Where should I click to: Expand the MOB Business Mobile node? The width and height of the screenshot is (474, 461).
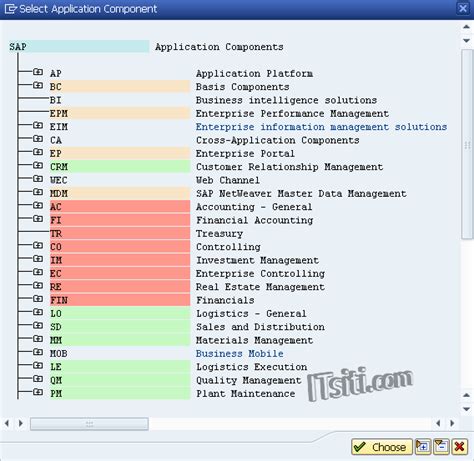[x=38, y=352]
